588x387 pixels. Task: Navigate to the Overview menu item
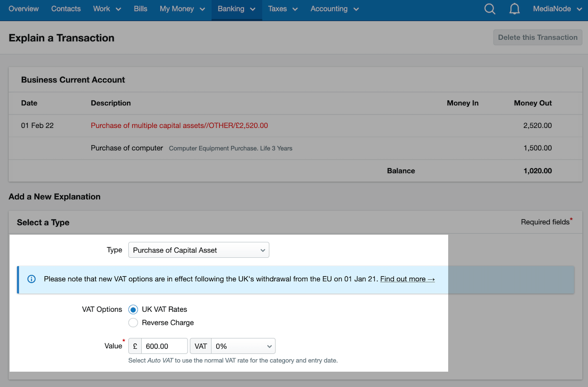[23, 9]
